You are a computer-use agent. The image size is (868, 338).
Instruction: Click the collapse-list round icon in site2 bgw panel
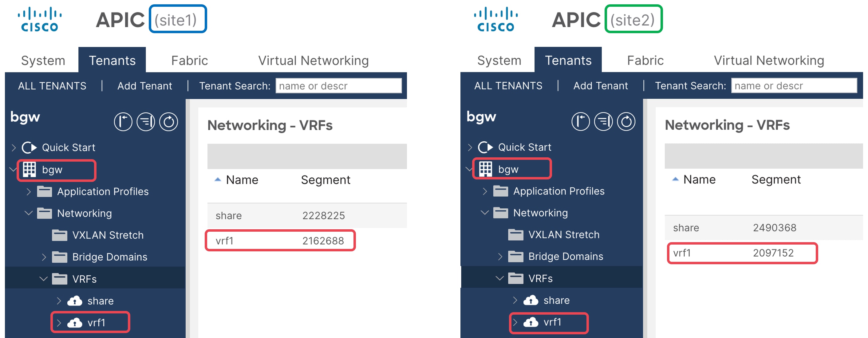603,121
